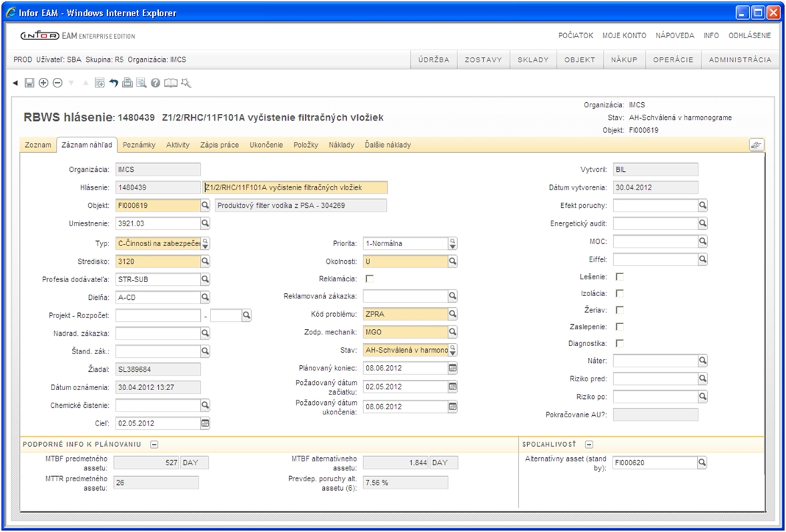The image size is (786, 532).
Task: Open the lookup for the Stredisko field
Action: click(x=205, y=261)
